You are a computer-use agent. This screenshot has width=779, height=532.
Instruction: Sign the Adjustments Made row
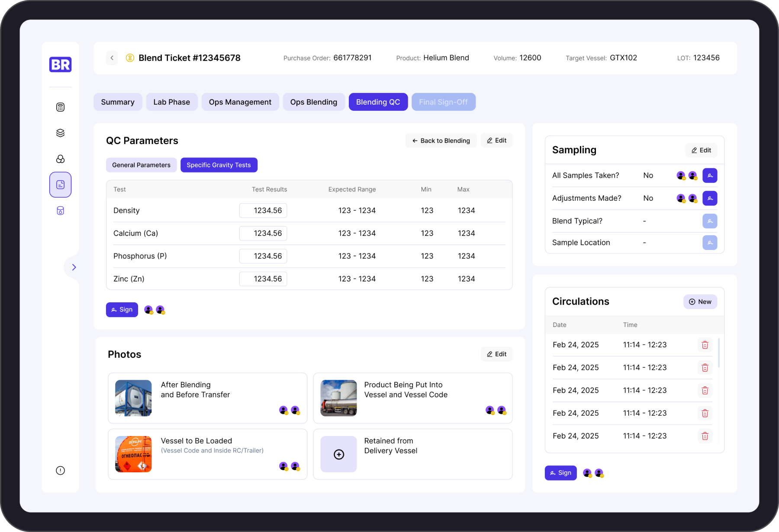(x=709, y=199)
